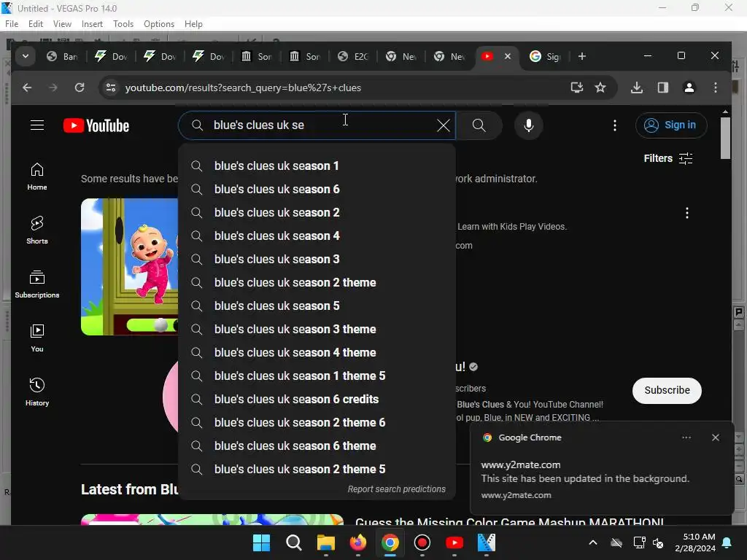Select suggestion blue's clues uk season 3
The width and height of the screenshot is (747, 560).
(x=317, y=259)
